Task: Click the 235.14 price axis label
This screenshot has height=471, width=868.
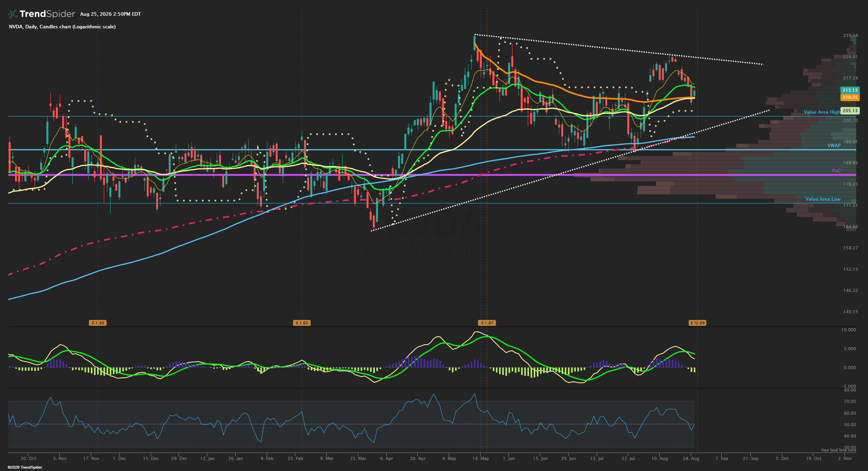Action: tap(850, 35)
